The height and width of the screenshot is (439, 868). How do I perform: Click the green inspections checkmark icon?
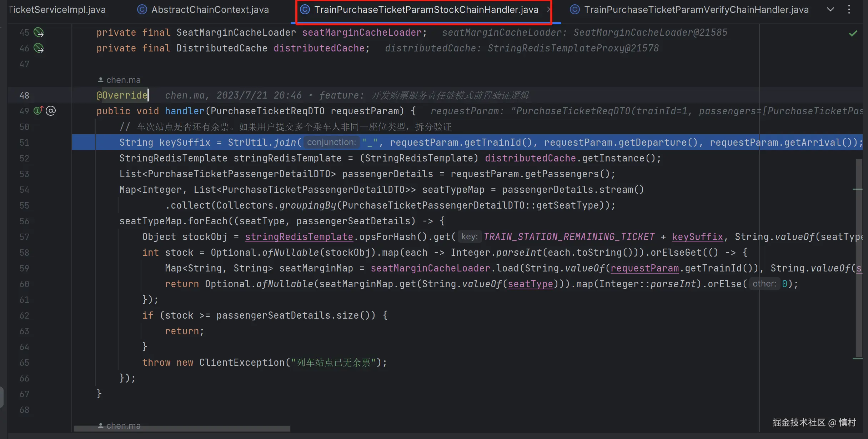click(853, 34)
